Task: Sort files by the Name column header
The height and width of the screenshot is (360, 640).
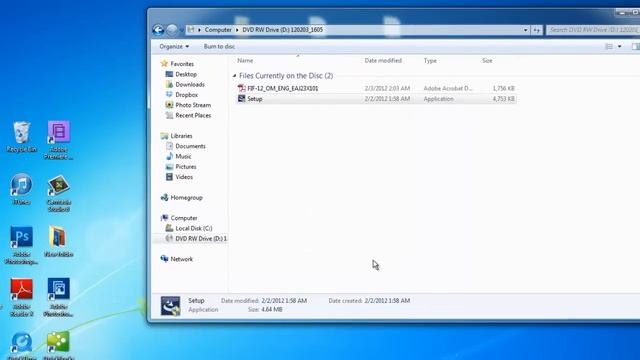Action: point(245,60)
